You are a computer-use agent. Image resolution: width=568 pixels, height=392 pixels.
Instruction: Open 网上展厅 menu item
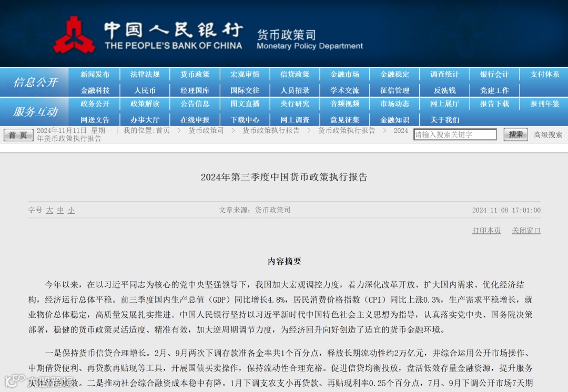tap(445, 104)
